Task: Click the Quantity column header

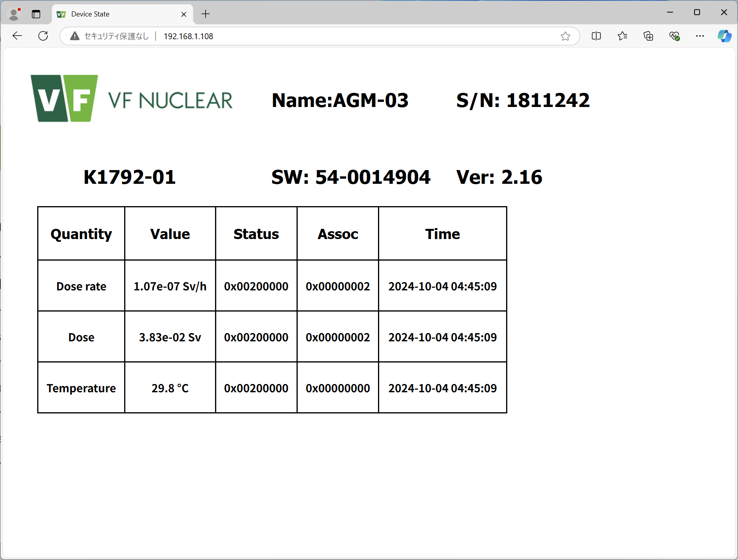Action: tap(81, 234)
